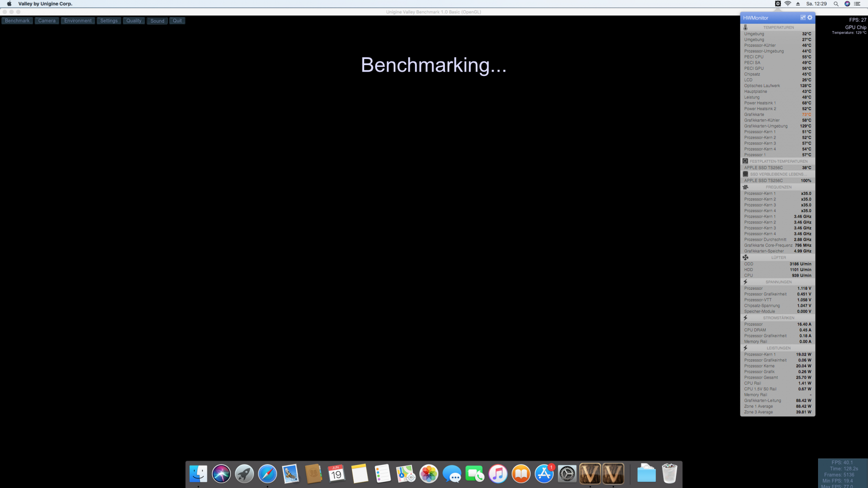
Task: Click the Temperaturen section header
Action: pyautogui.click(x=778, y=27)
